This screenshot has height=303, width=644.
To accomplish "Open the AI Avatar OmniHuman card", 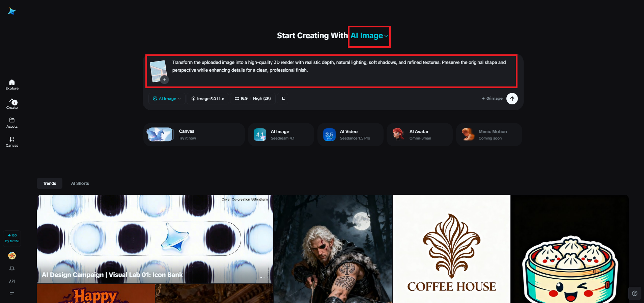I will (420, 134).
